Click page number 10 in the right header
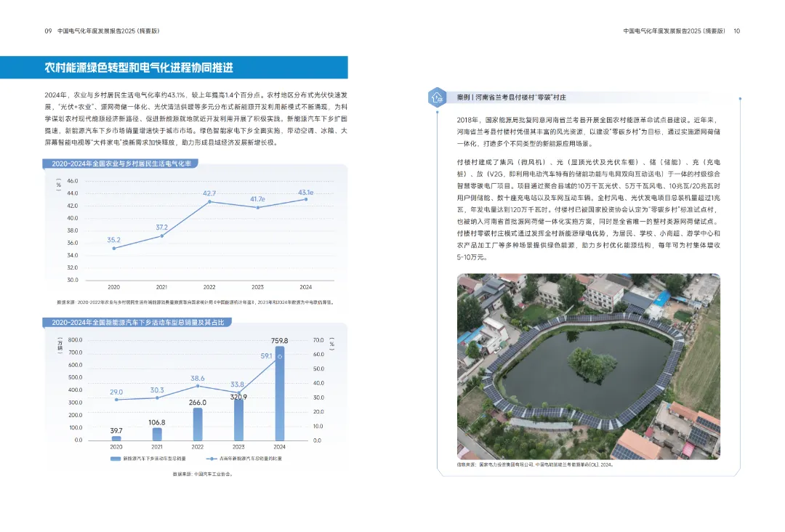Screen dimensions: 785x532 [x=736, y=31]
